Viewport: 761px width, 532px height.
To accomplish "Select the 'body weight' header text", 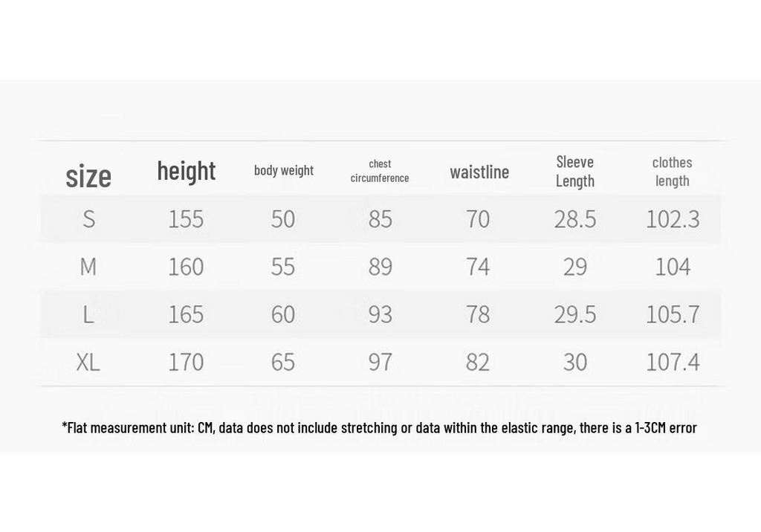I will 284,170.
